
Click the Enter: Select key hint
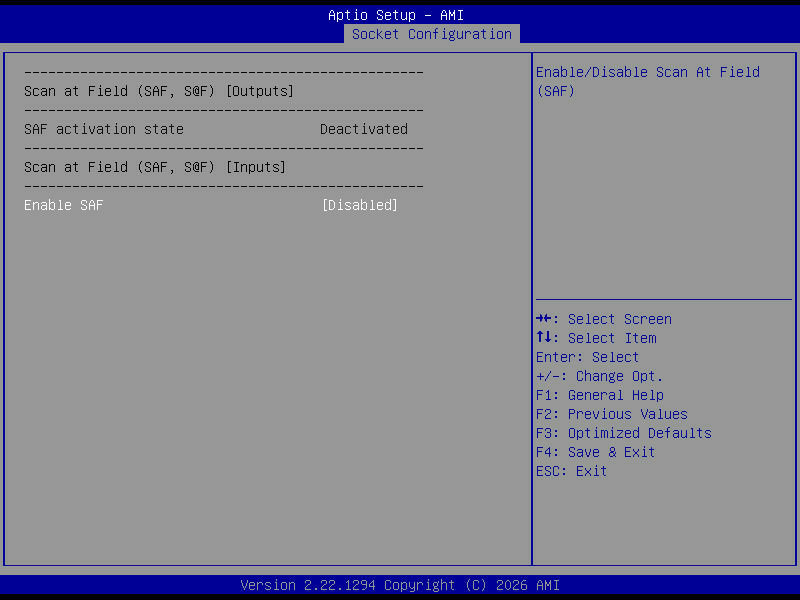(x=587, y=357)
